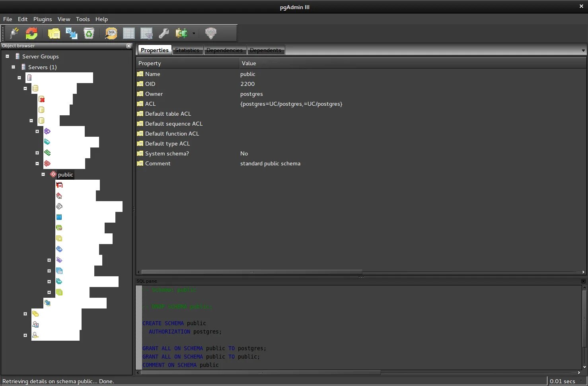Expand the node beside green Extensions icon
Viewport: 588px width, 386px height.
click(x=37, y=153)
